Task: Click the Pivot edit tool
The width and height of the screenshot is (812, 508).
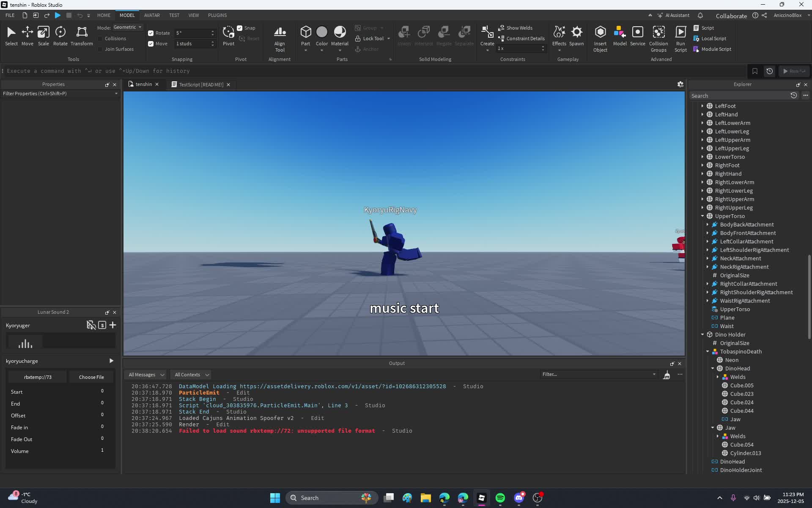Action: pos(228,36)
